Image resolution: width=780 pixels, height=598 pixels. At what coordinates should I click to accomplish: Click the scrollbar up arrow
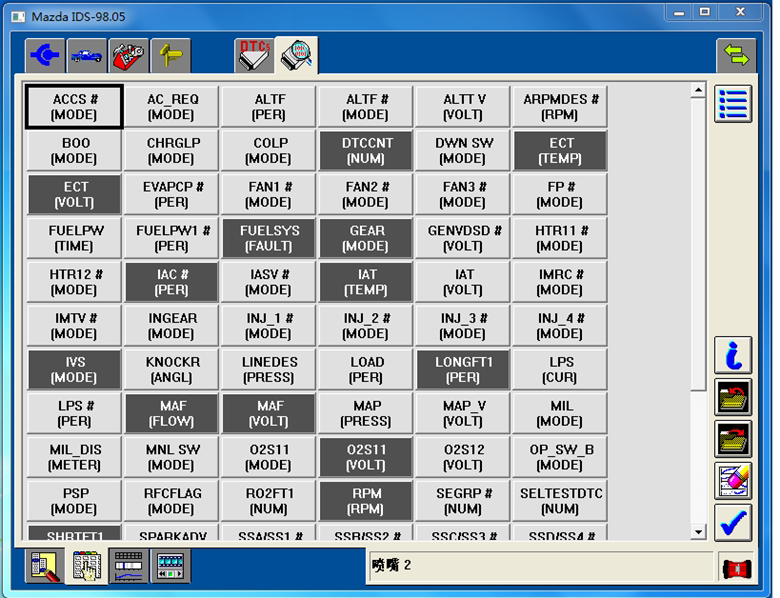click(x=698, y=90)
